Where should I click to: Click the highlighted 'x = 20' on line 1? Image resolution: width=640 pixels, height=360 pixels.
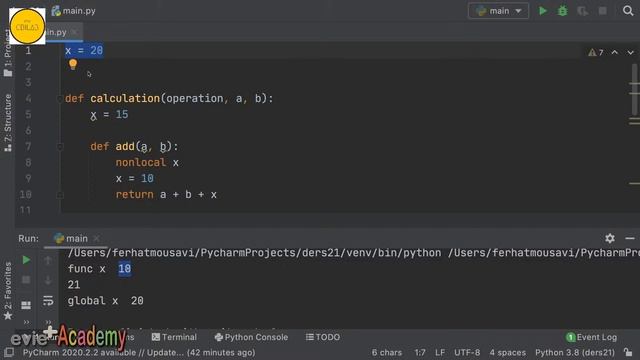[84, 51]
